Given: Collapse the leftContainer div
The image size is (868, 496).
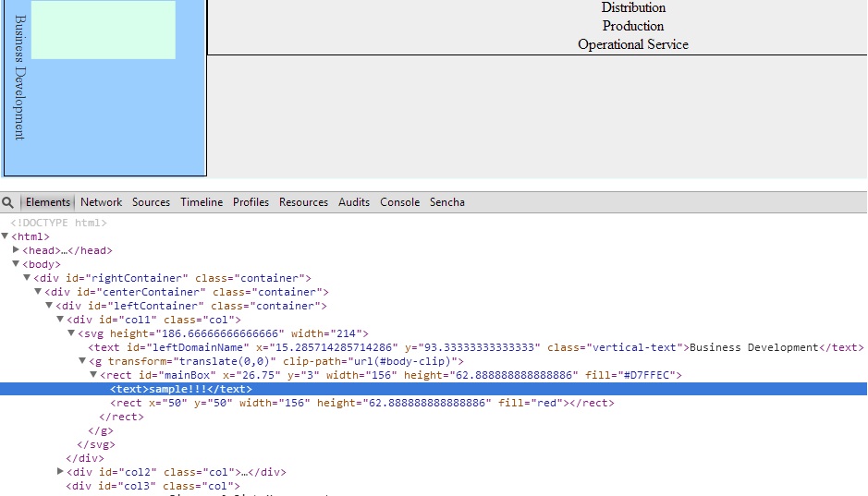Looking at the screenshot, I should [x=49, y=305].
